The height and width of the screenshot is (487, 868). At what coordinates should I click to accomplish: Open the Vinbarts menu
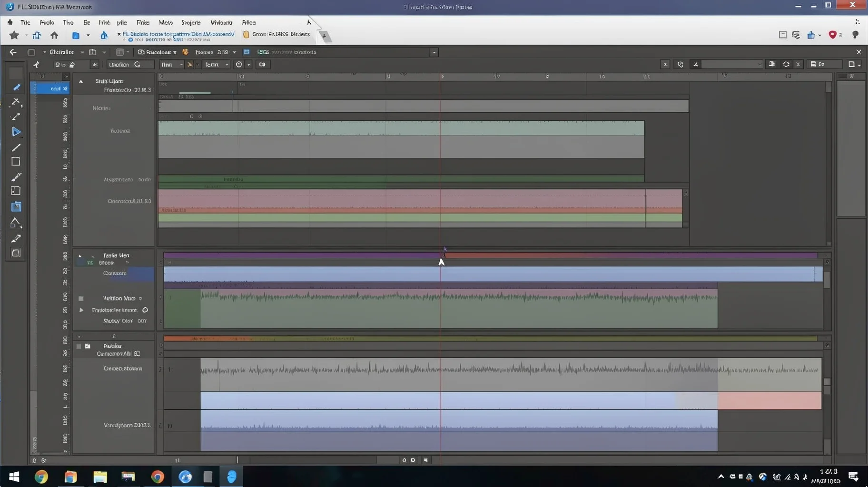(221, 22)
